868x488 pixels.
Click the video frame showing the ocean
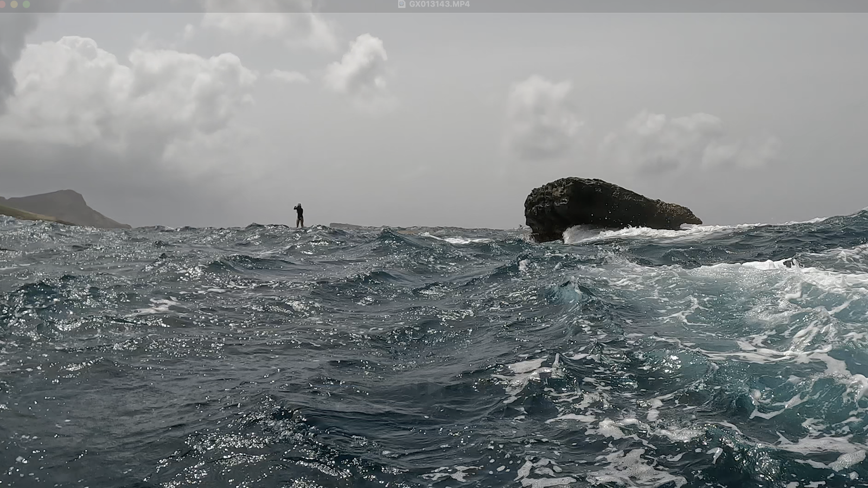point(434,249)
